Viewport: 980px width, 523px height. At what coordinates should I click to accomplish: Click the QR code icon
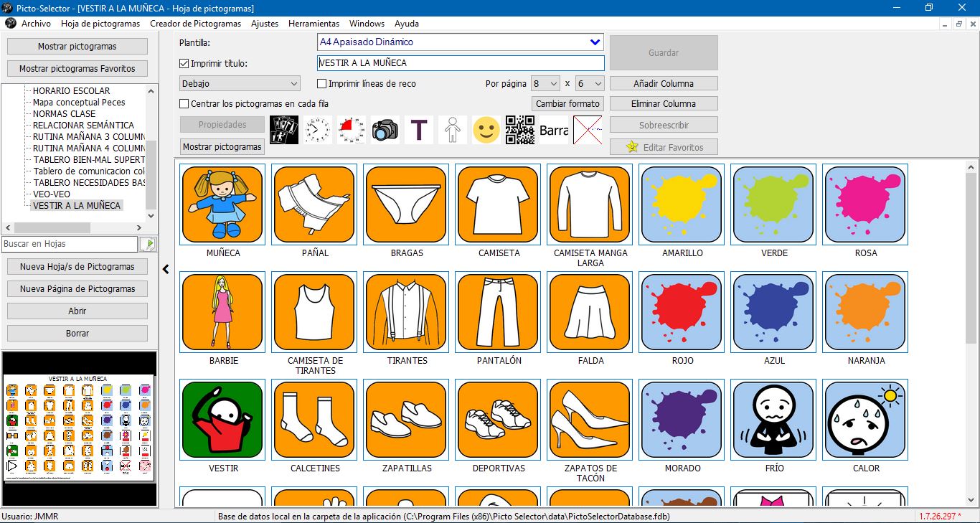[520, 130]
